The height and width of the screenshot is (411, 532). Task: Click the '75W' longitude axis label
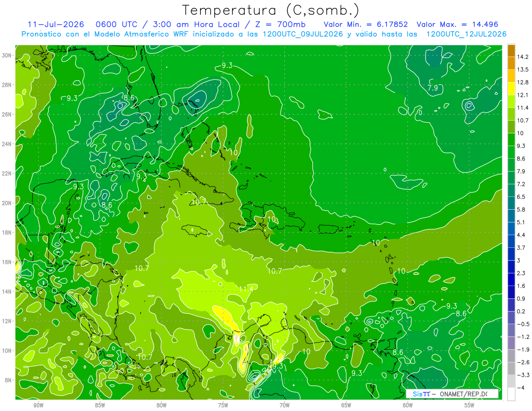pos(223,405)
